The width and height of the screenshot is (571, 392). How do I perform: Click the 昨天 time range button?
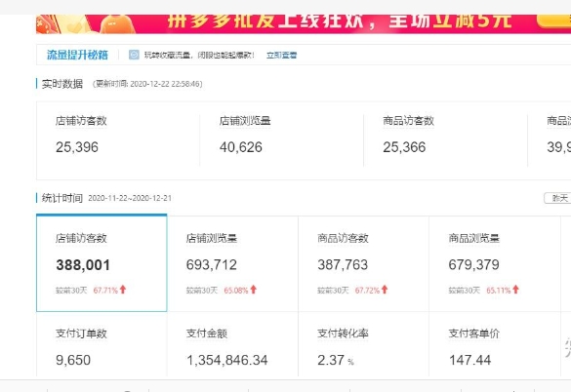click(x=558, y=198)
